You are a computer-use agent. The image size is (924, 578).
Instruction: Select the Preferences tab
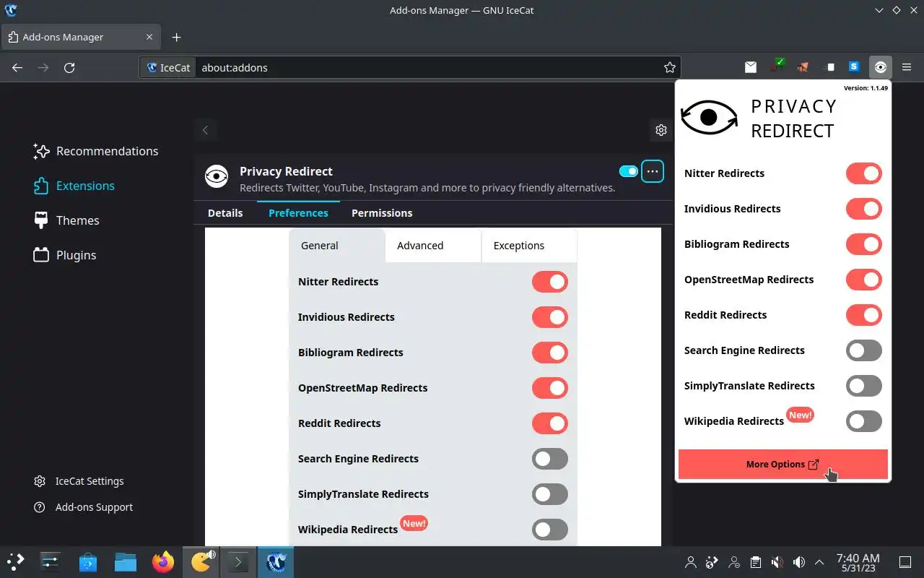point(298,213)
